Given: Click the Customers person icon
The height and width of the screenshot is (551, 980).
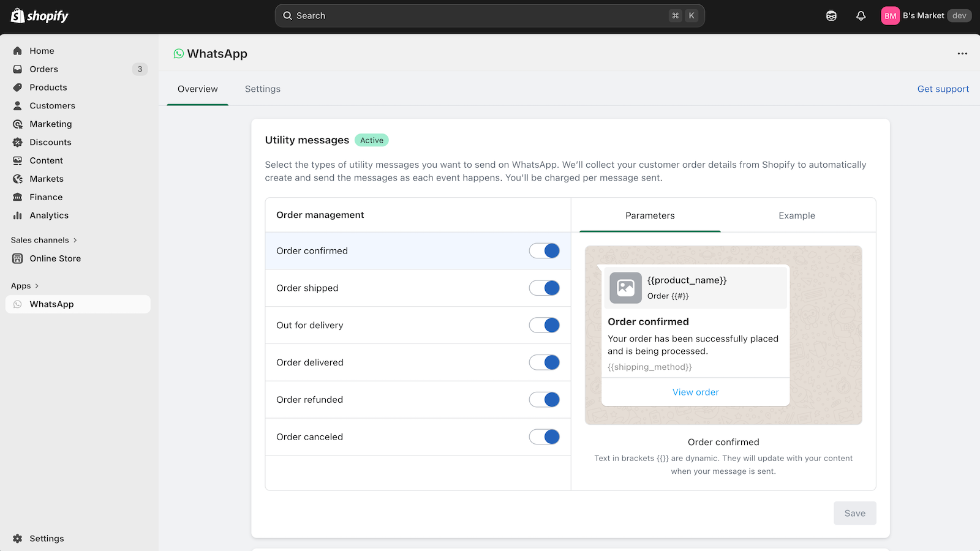Looking at the screenshot, I should [x=18, y=106].
